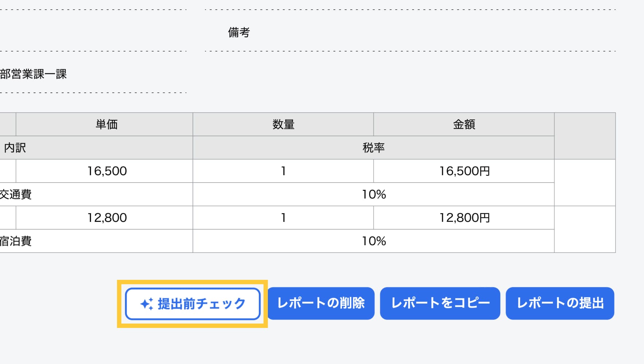Click the 12,800円 amount cell
644x364 pixels.
(464, 218)
